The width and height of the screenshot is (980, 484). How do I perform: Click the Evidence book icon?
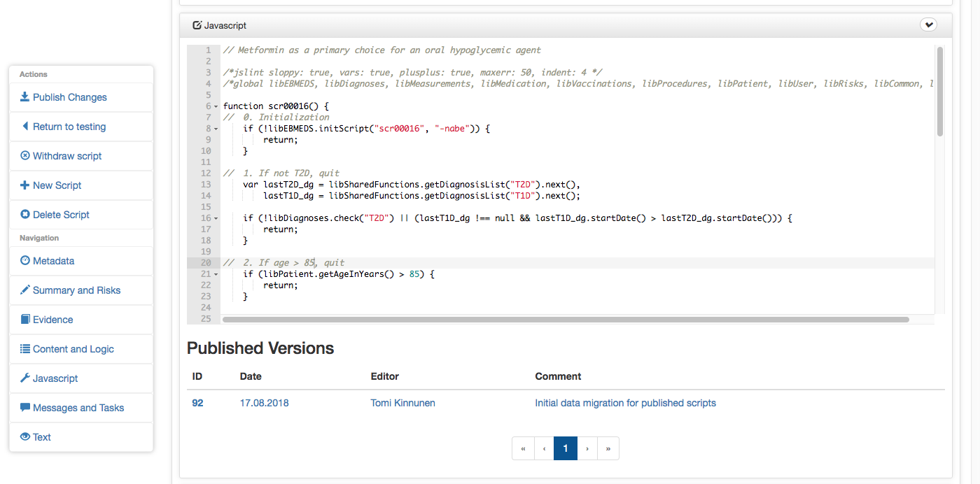(24, 320)
